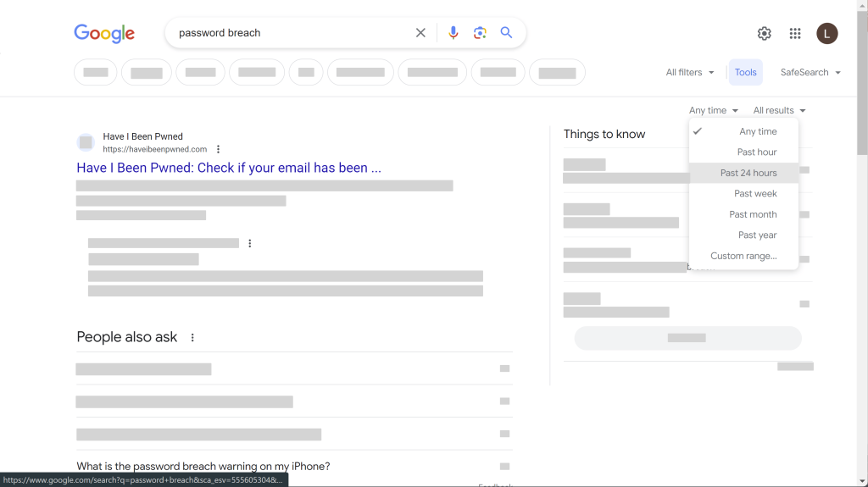Click the https://haveibeenpwned.com URL text

pyautogui.click(x=155, y=149)
